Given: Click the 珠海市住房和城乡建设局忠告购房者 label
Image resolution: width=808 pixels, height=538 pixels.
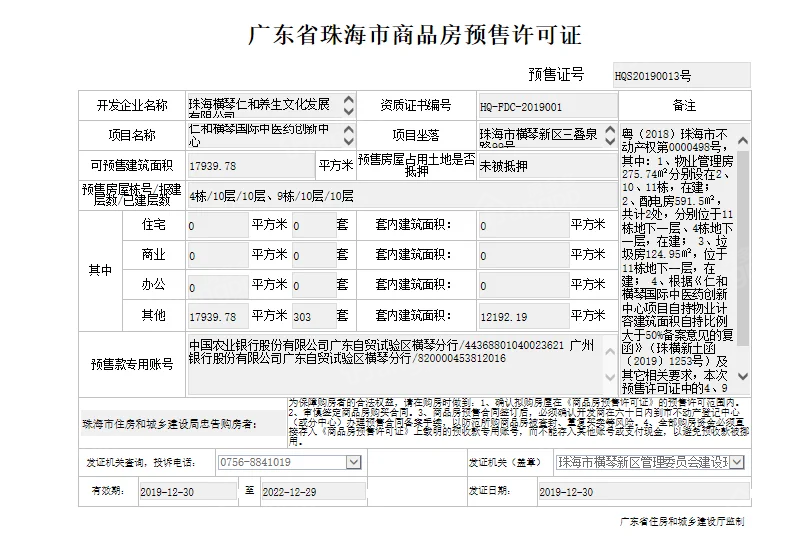Looking at the screenshot, I should click(169, 424).
